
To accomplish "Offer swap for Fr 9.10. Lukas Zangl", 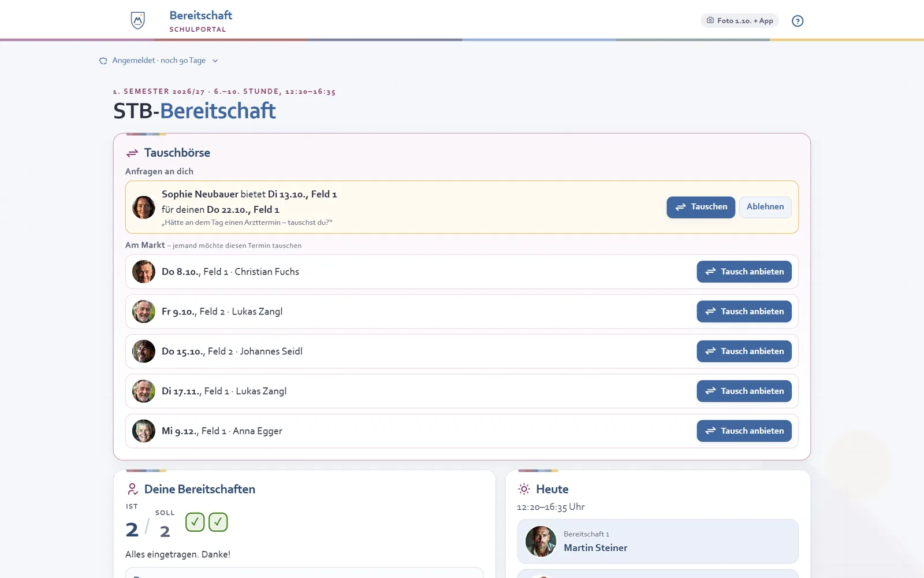I will (744, 312).
